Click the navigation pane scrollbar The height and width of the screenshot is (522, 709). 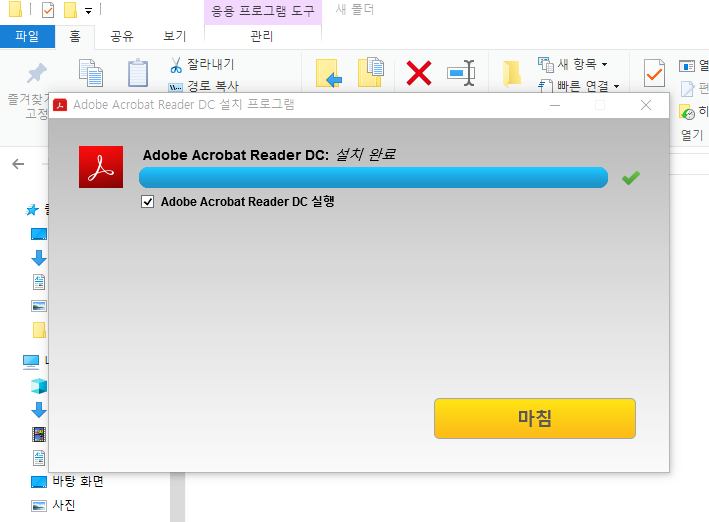[178, 497]
